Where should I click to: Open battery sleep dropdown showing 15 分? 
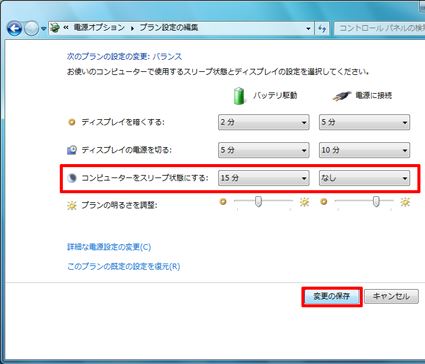pos(264,178)
